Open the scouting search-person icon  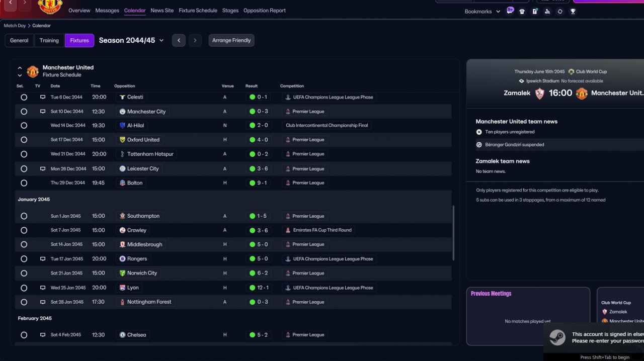tap(547, 11)
